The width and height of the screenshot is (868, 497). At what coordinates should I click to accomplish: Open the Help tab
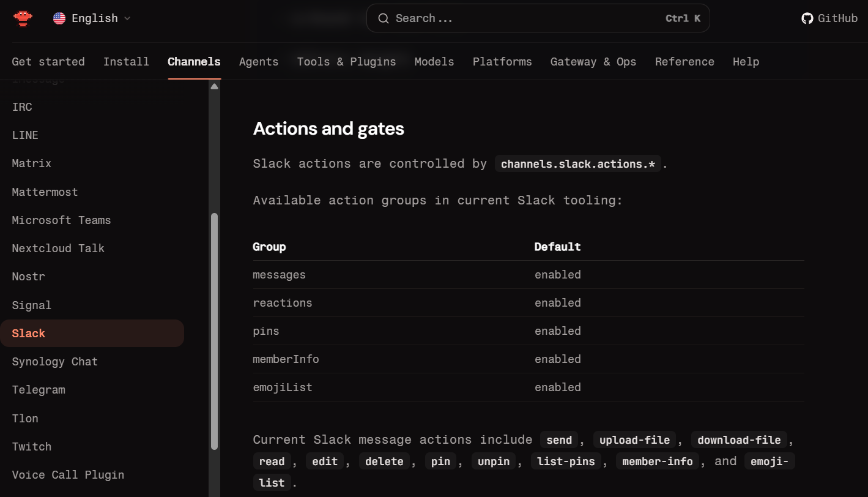[746, 62]
